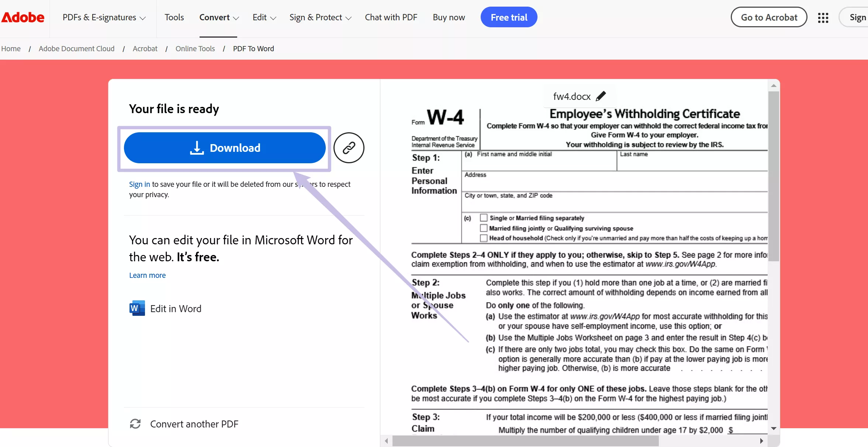Click the copy link icon beside Download

[x=348, y=147]
